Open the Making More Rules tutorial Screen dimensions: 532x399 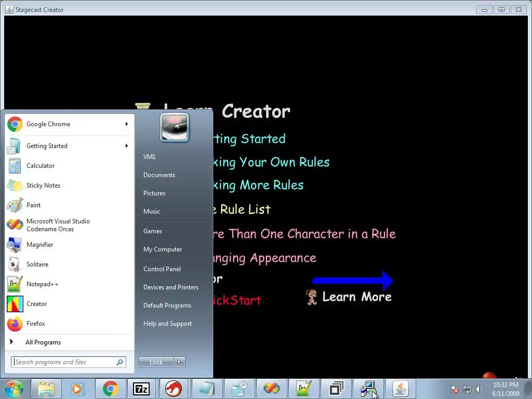[x=258, y=185]
